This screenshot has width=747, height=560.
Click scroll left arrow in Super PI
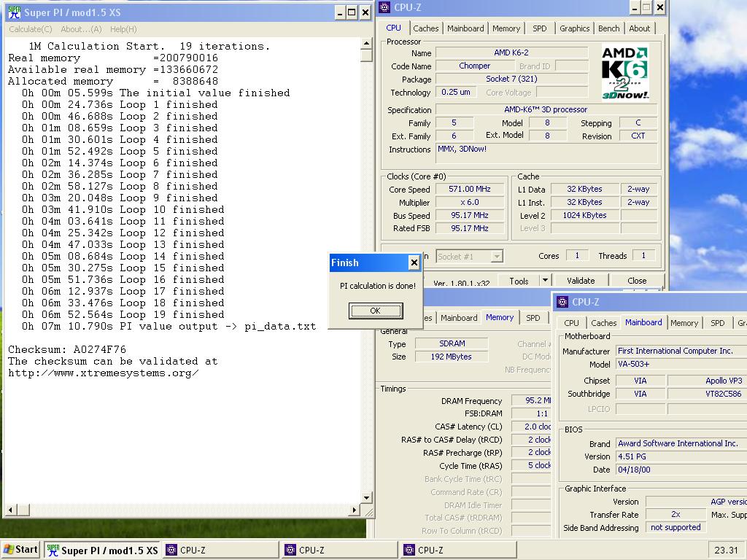point(10,510)
